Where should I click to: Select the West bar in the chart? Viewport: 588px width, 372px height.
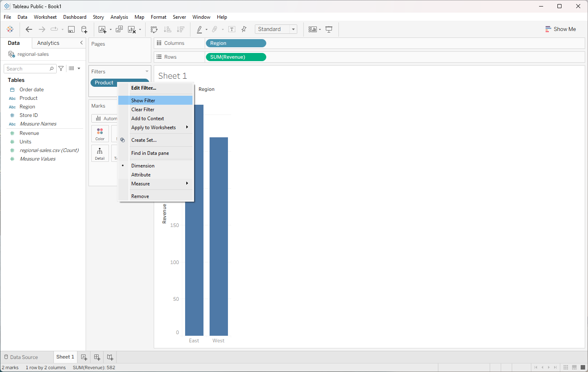coord(219,236)
